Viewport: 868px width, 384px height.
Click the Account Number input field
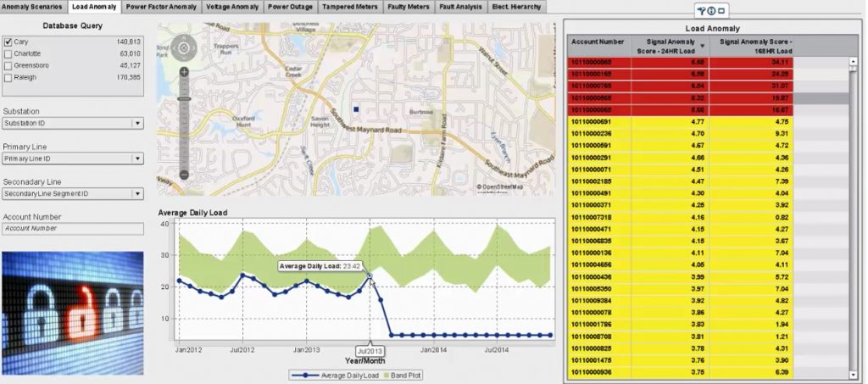click(72, 228)
